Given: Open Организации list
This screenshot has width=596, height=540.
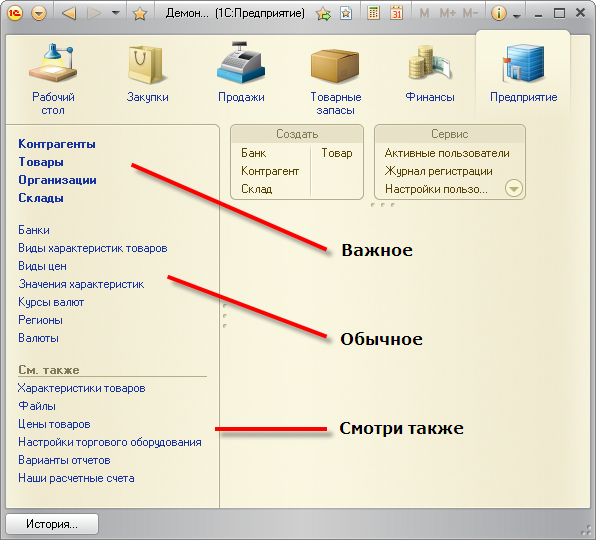Looking at the screenshot, I should click(x=57, y=180).
